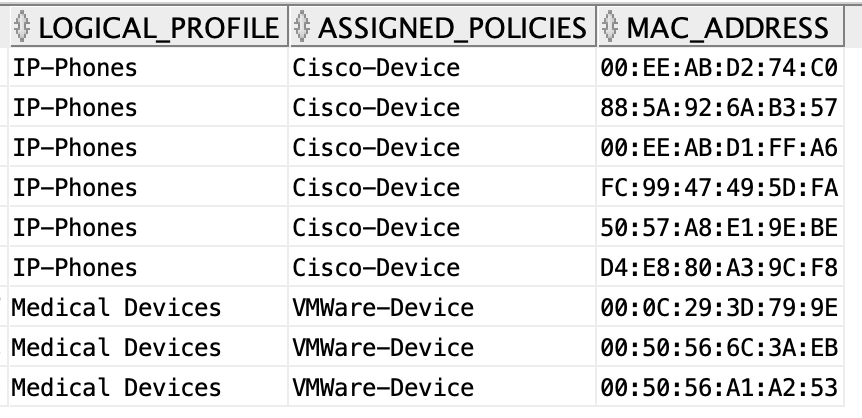The image size is (862, 418).
Task: Select the MAC_ADDRESS column header
Action: click(x=721, y=26)
